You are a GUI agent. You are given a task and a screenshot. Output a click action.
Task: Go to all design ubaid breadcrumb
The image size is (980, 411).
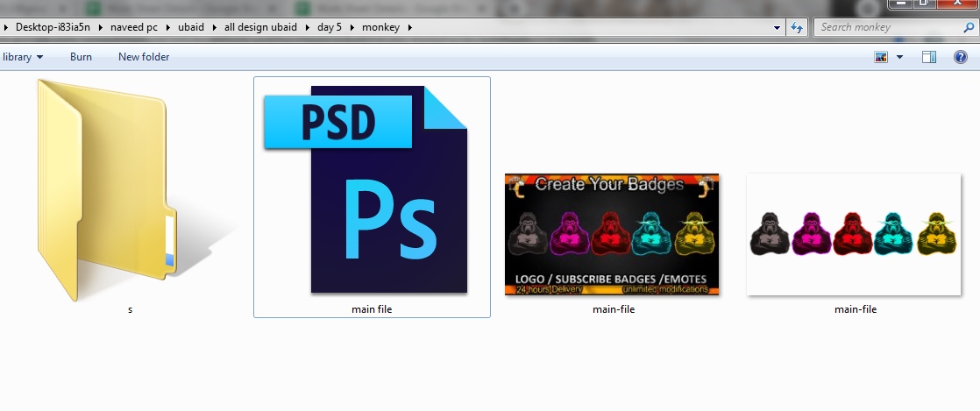(260, 27)
